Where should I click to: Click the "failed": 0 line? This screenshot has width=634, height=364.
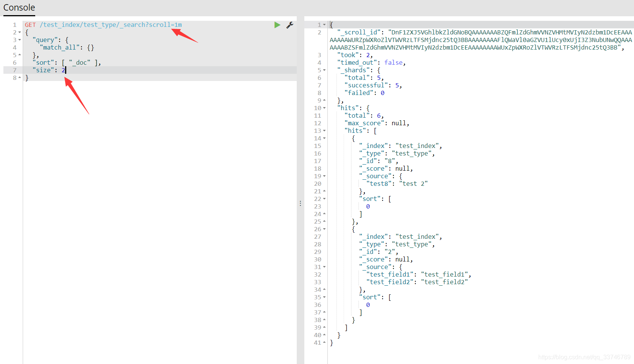(x=365, y=93)
